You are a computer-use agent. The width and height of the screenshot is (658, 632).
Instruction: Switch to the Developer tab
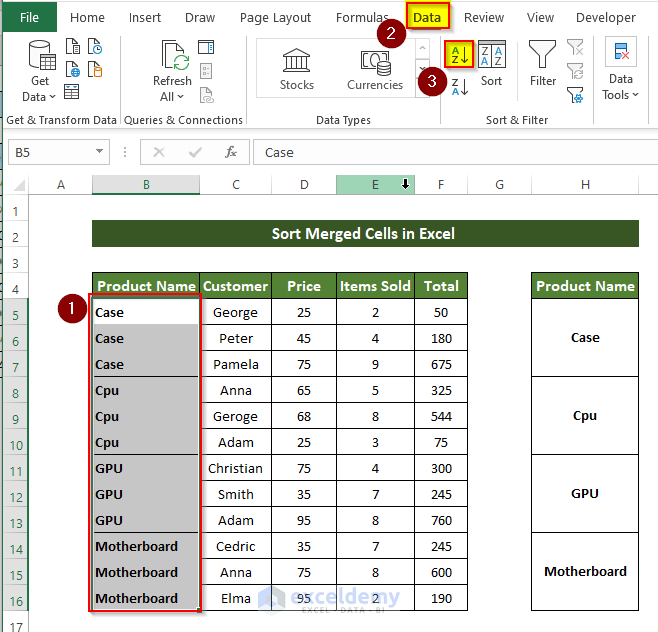coord(606,18)
